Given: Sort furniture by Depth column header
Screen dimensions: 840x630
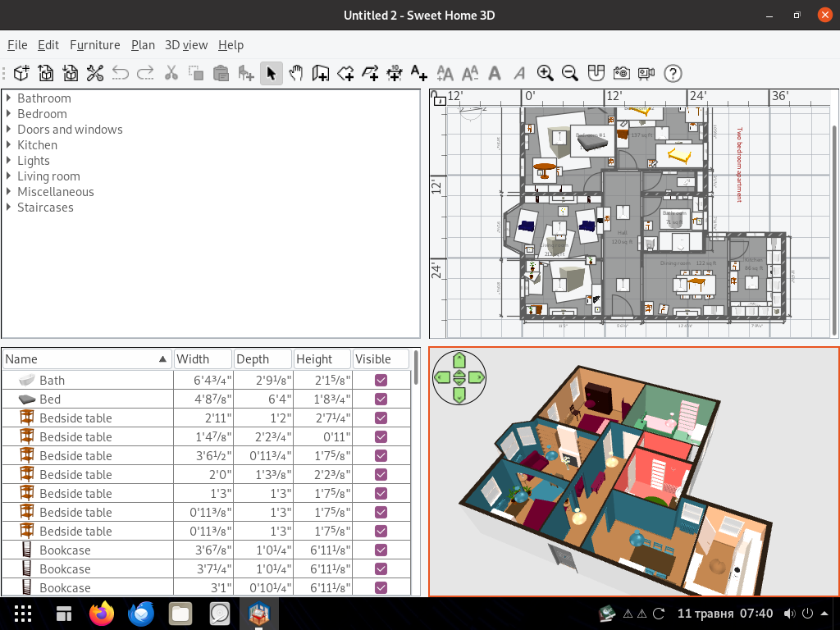Looking at the screenshot, I should click(x=263, y=359).
